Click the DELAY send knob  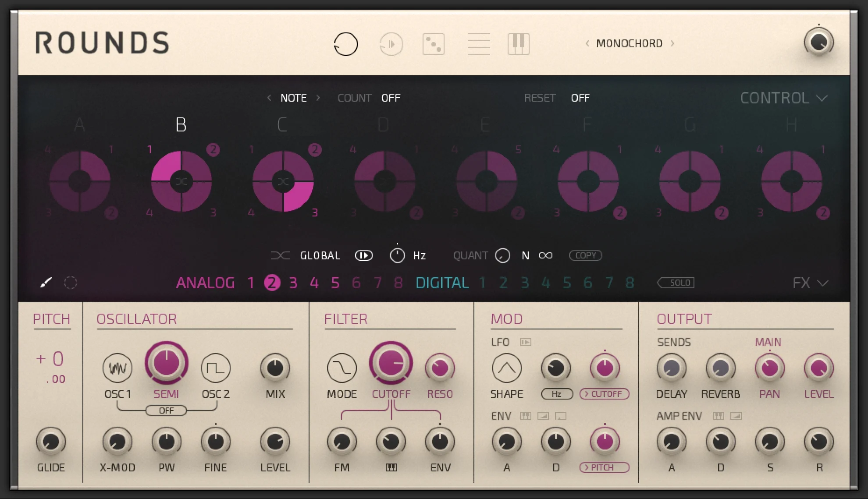671,368
